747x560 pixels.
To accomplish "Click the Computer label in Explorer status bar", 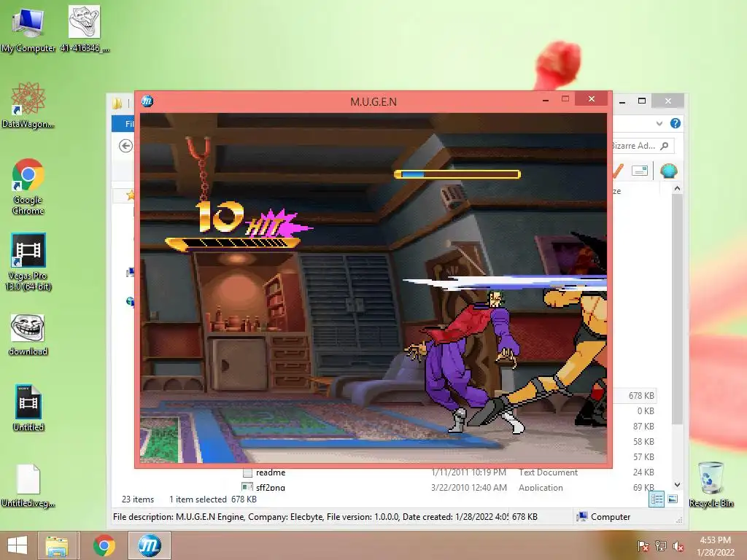I will coord(611,517).
